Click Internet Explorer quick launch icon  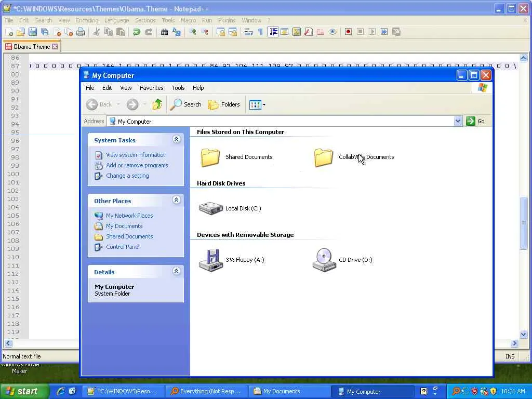61,391
